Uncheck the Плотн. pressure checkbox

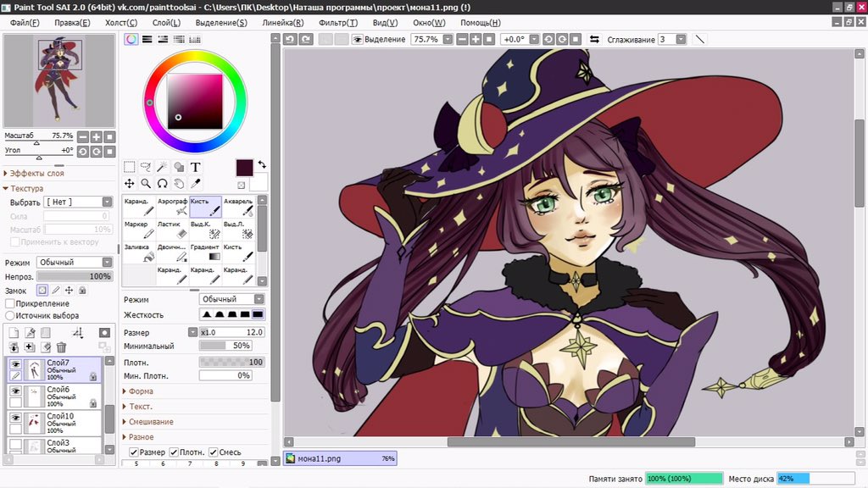[x=174, y=452]
